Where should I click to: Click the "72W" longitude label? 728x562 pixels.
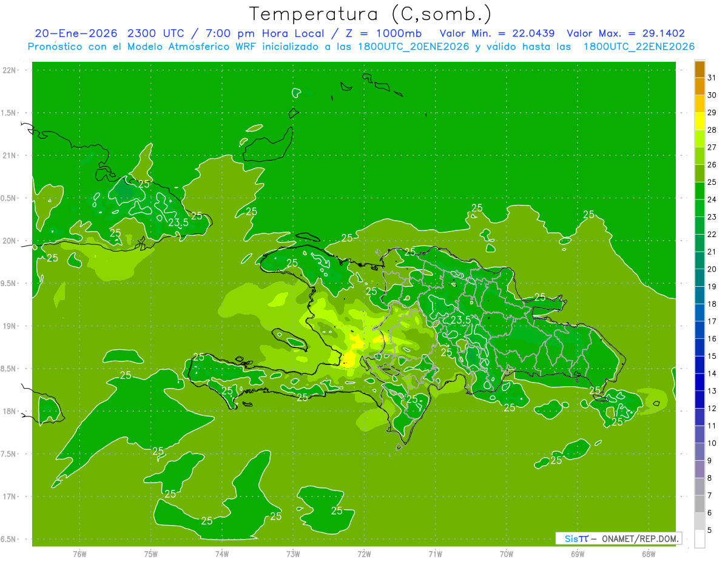coord(364,554)
